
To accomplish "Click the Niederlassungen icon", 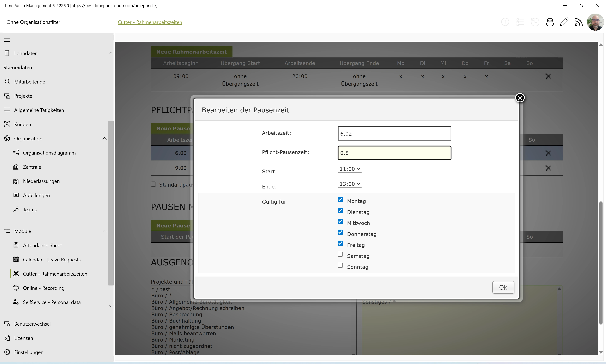I will pyautogui.click(x=16, y=181).
